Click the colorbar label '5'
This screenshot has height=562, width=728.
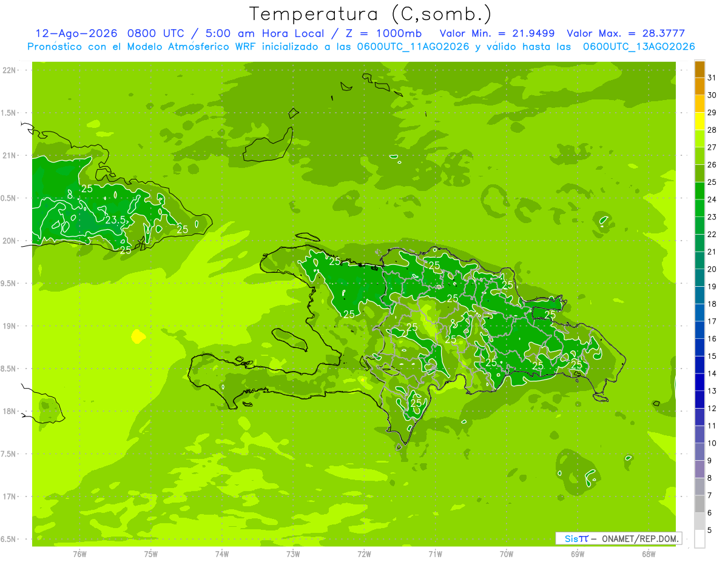coord(710,530)
